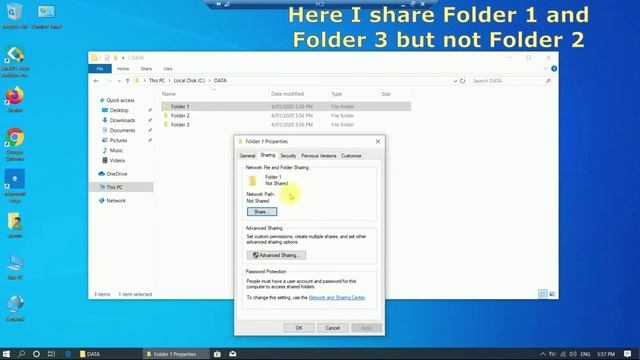
Task: Show hidden system tray icons
Action: (542, 354)
